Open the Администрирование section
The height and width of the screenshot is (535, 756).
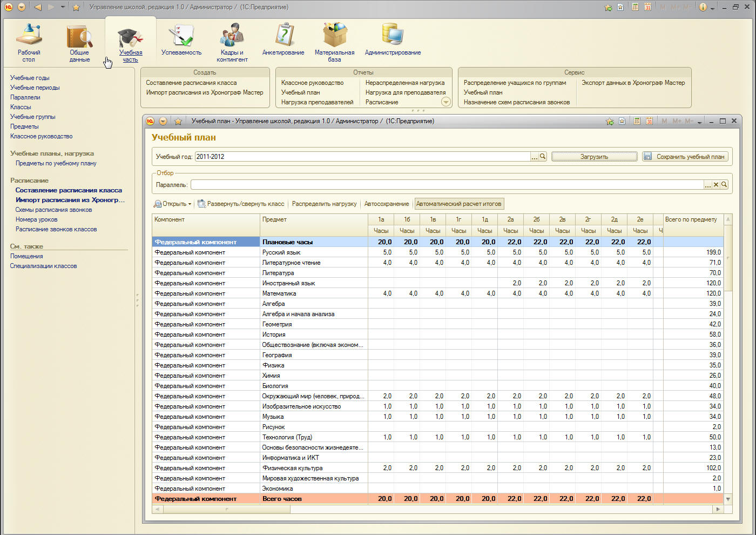point(393,39)
